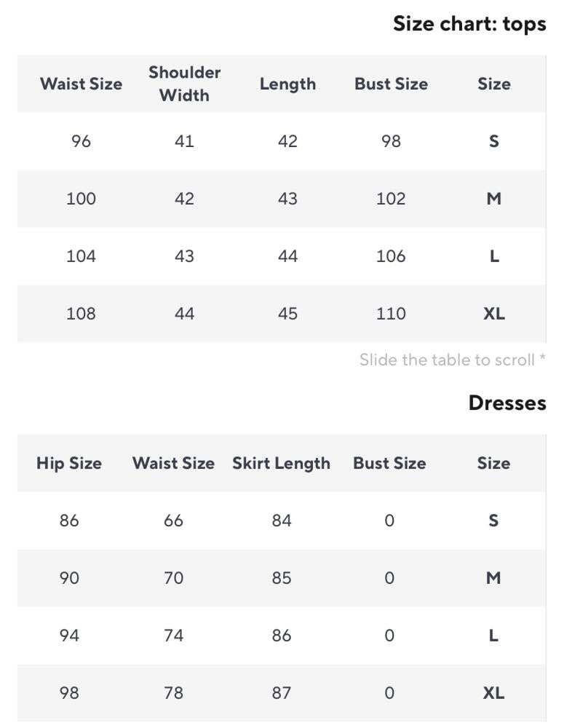Click the 110 bust size value
Viewport: 564px width, 728px height.
[x=391, y=314]
